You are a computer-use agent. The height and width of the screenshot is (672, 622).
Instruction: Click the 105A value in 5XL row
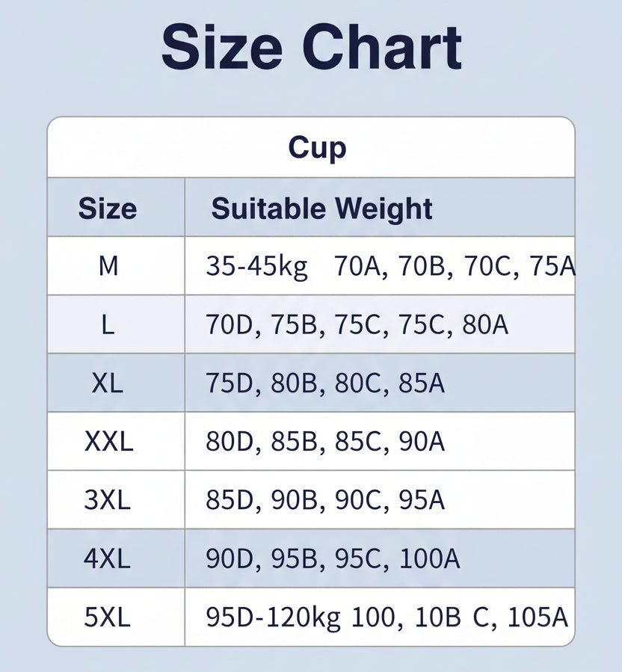tap(538, 617)
